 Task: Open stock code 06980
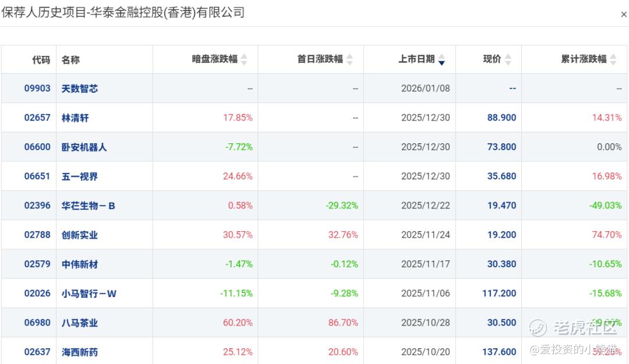tap(37, 323)
